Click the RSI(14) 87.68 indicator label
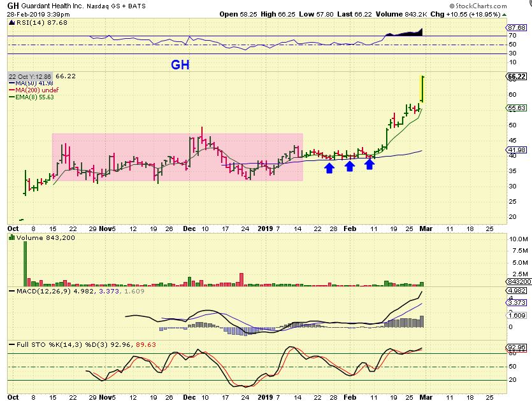This screenshot has width=532, height=401. (42, 23)
